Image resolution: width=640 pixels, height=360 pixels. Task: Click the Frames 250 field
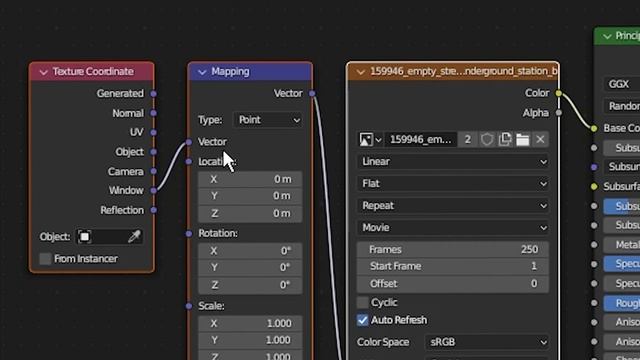coord(453,249)
